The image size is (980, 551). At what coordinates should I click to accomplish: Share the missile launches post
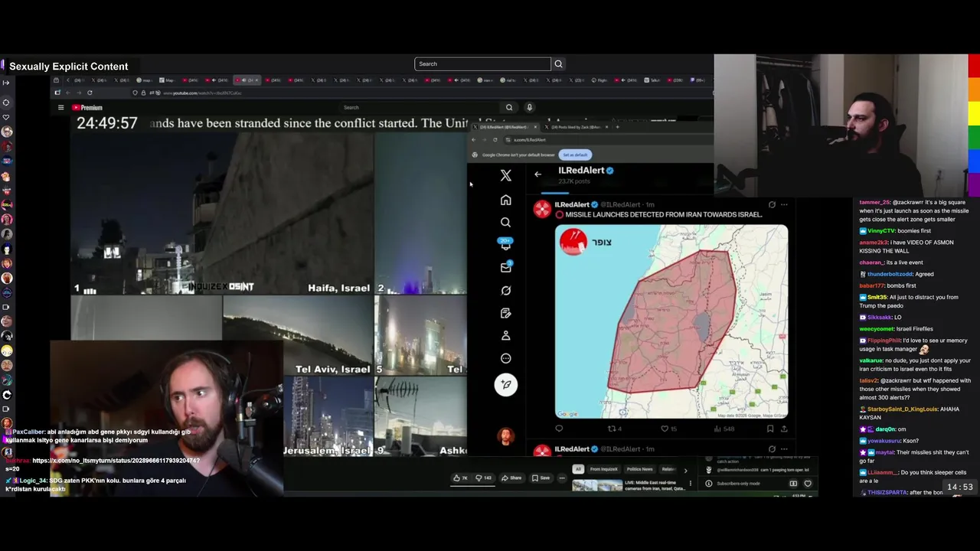[784, 429]
